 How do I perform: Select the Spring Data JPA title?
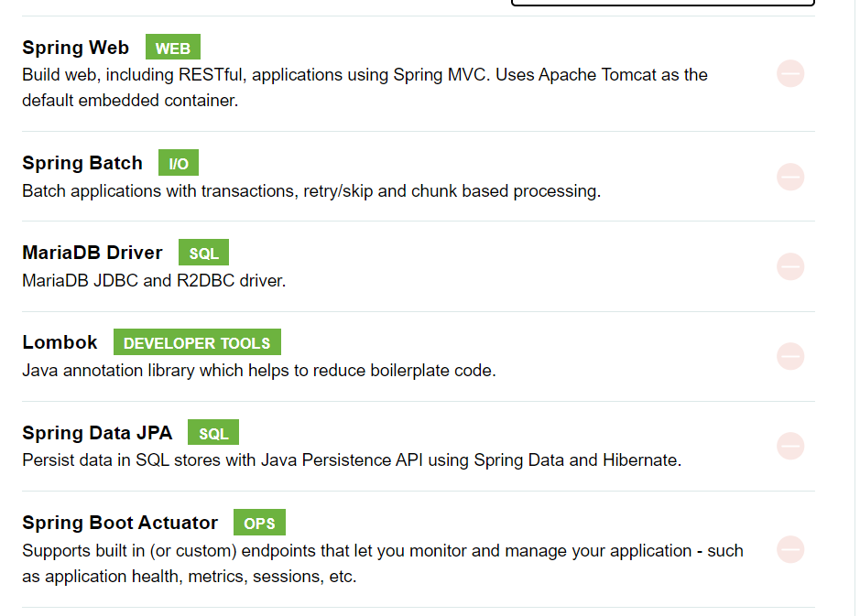tap(97, 433)
